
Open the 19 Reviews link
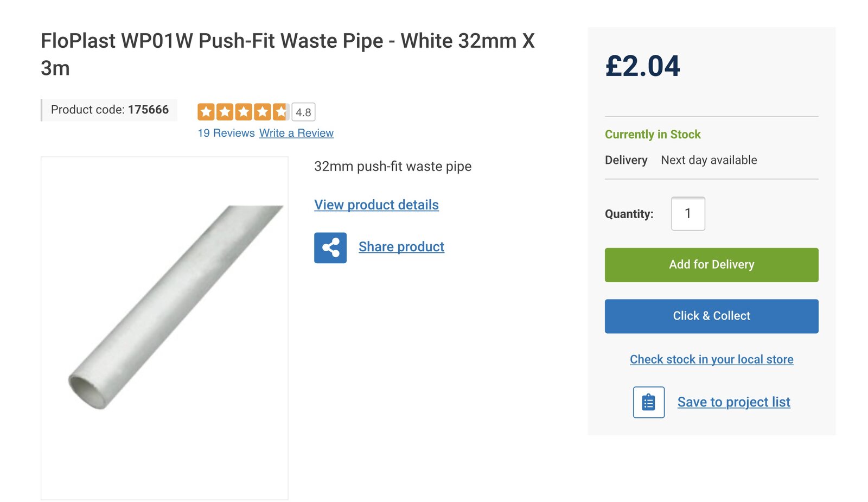point(226,134)
